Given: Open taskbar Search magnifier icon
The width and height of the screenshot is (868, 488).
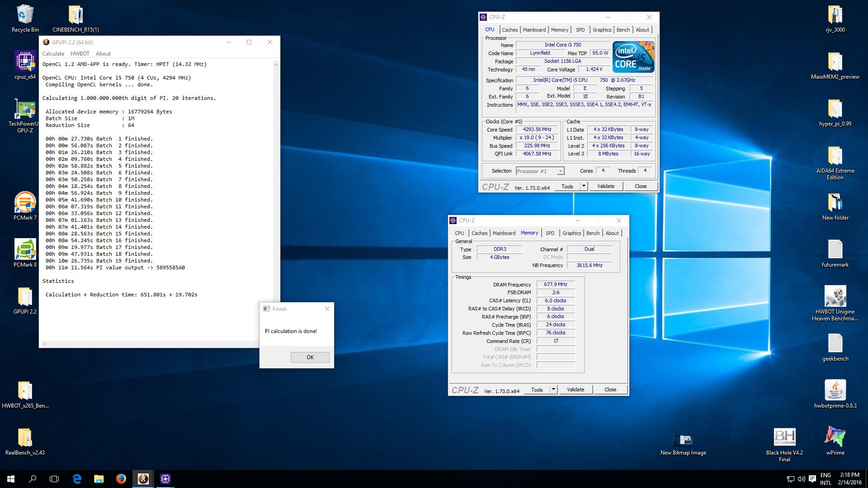Looking at the screenshot, I should [x=33, y=479].
